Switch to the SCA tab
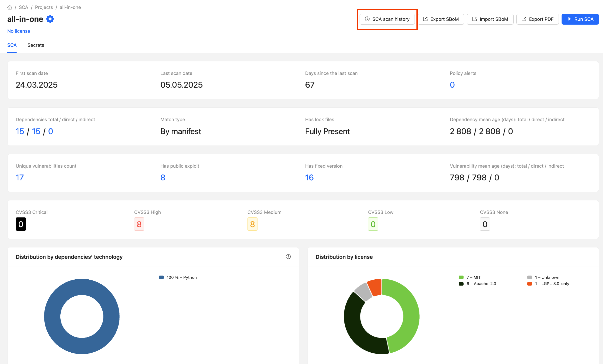Screen dimensions: 603x364 coord(12,45)
